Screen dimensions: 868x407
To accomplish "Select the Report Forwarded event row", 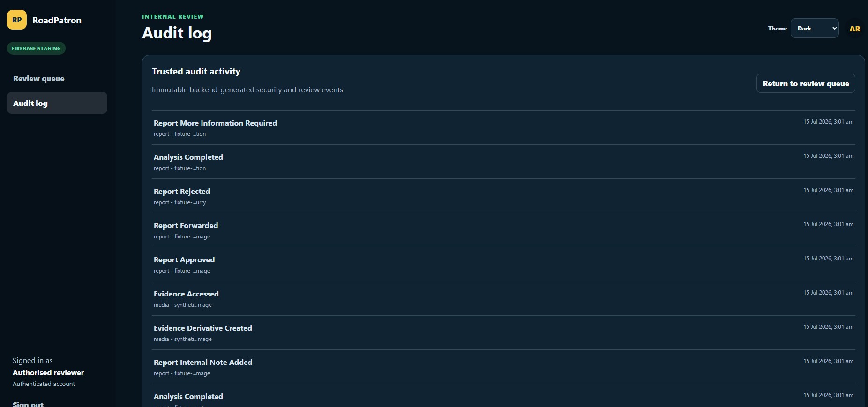I will pos(503,230).
